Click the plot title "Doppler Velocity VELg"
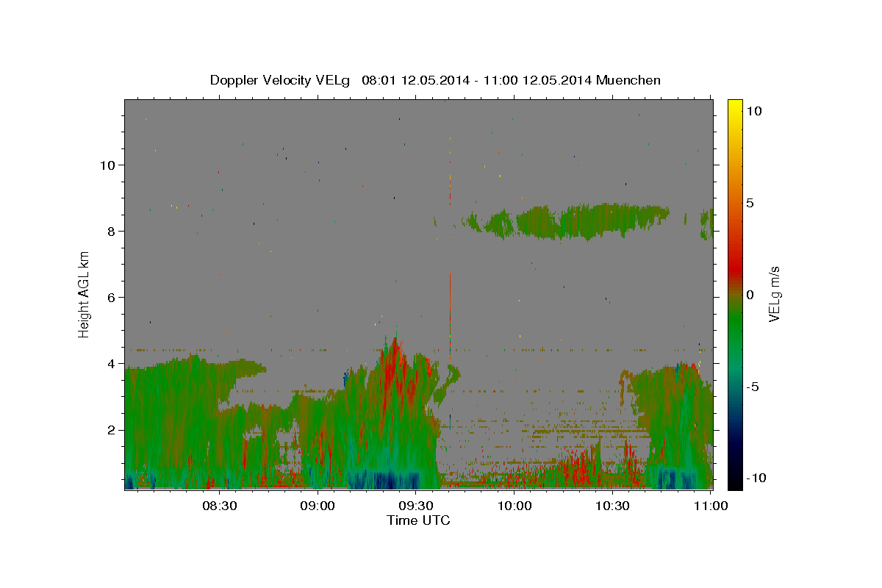Viewport: 882px width, 588px height. 281,80
